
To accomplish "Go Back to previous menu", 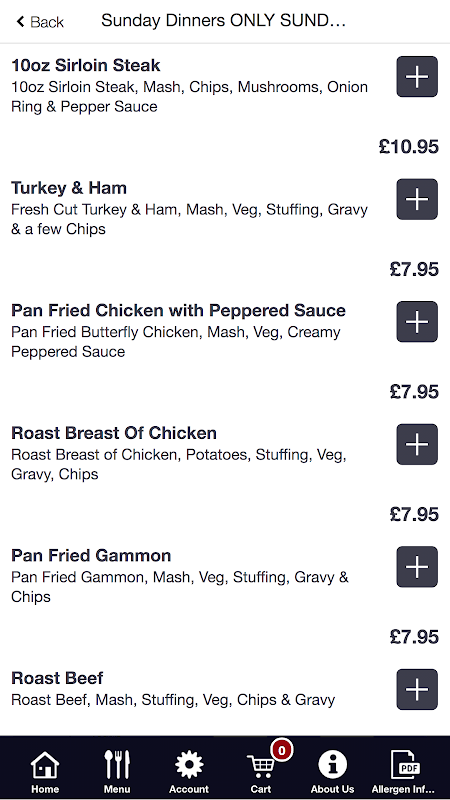I will click(x=40, y=21).
